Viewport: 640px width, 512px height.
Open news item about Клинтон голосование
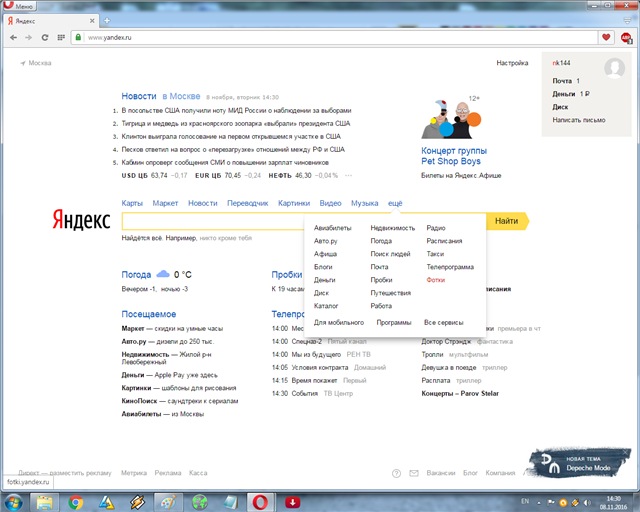click(231, 136)
